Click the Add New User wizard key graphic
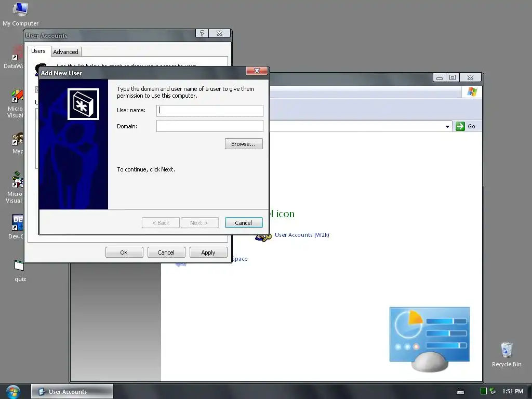This screenshot has width=532, height=399. (x=83, y=104)
